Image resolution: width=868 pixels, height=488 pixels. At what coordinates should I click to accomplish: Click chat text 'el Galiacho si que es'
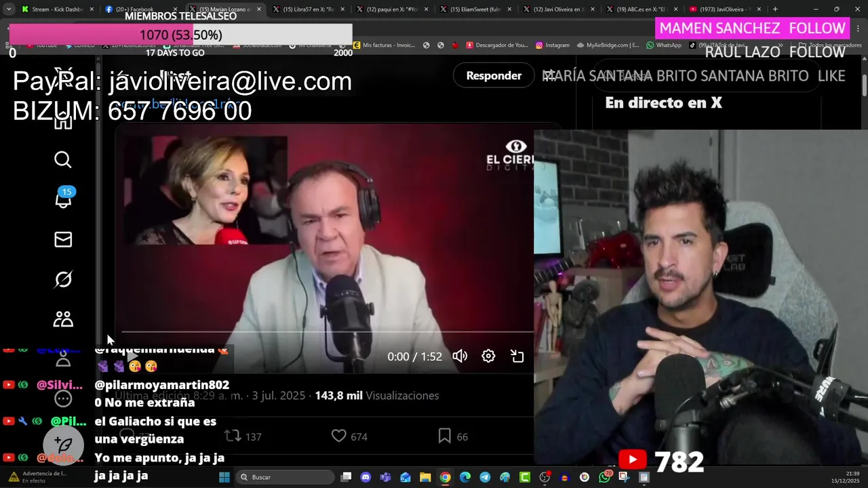pyautogui.click(x=155, y=421)
